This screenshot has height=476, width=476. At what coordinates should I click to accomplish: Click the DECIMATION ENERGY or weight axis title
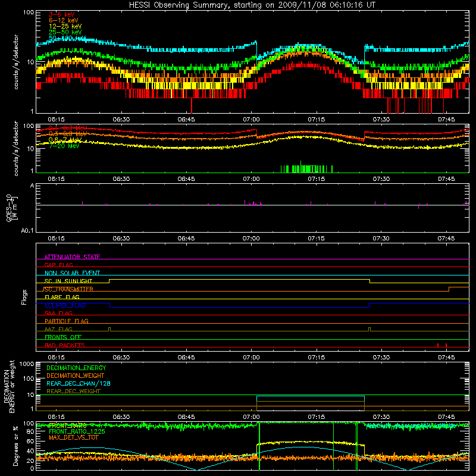click(x=9, y=387)
